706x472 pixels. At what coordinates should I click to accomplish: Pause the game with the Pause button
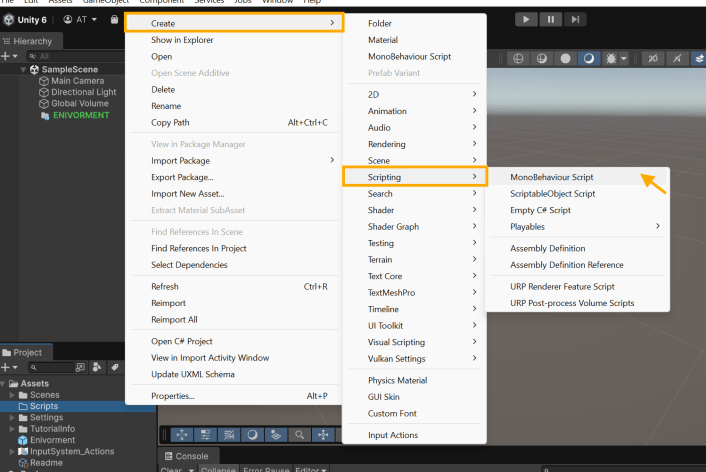[x=551, y=19]
